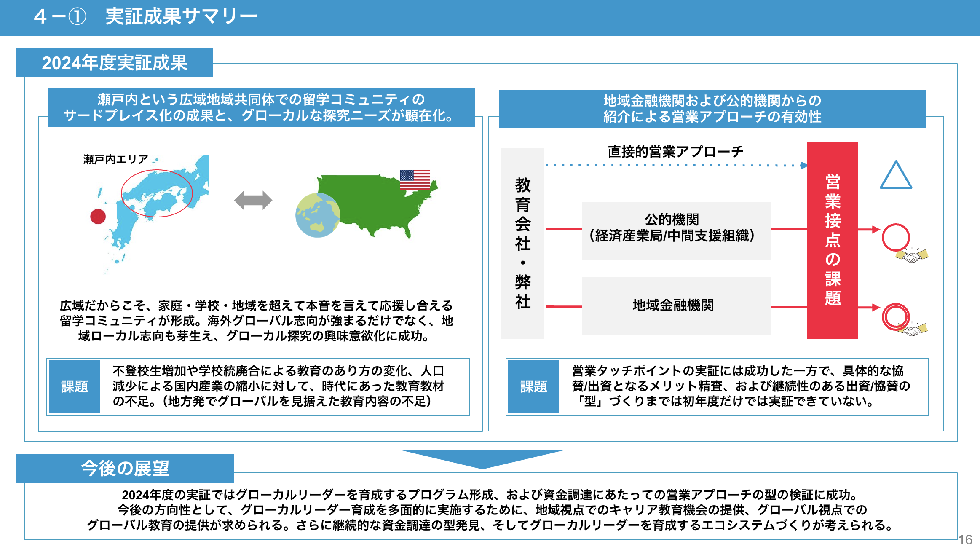Click the red 営業接点の課題 bar

833,240
